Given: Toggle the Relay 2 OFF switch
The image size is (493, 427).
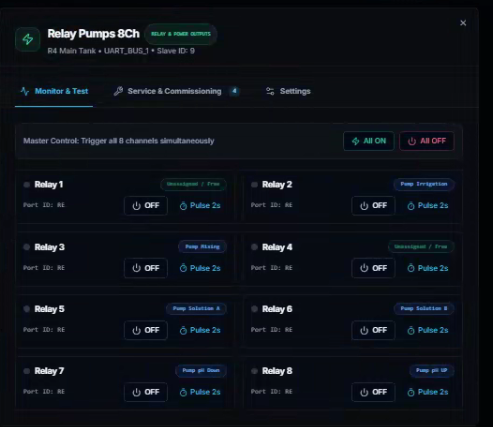Looking at the screenshot, I should [x=373, y=206].
